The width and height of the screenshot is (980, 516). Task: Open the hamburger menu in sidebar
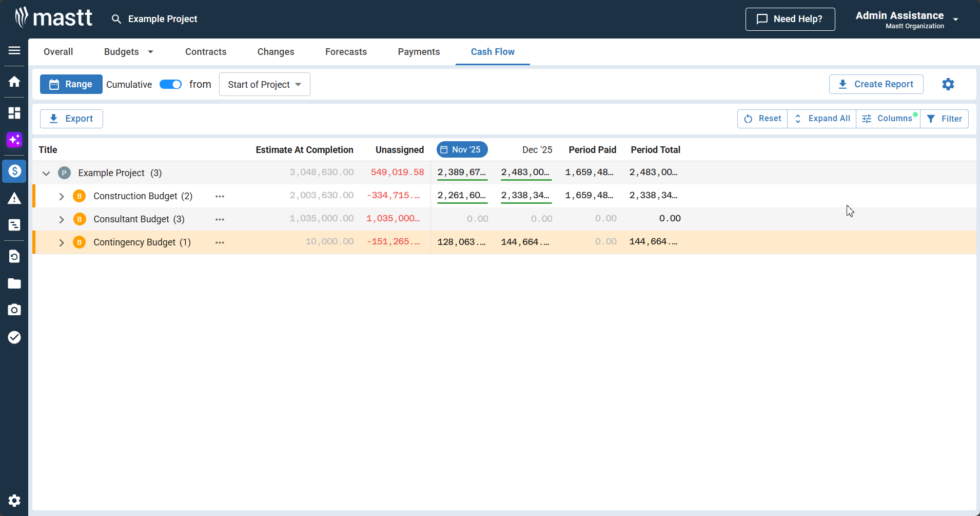[x=14, y=50]
